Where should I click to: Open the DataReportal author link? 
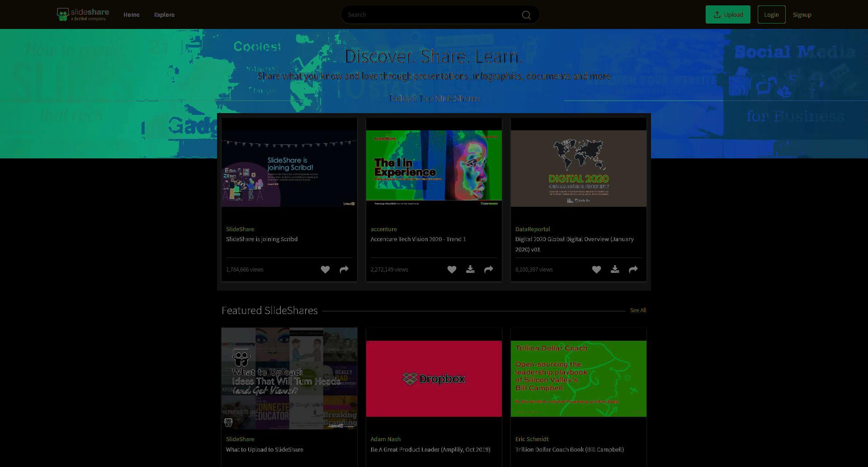(x=533, y=229)
